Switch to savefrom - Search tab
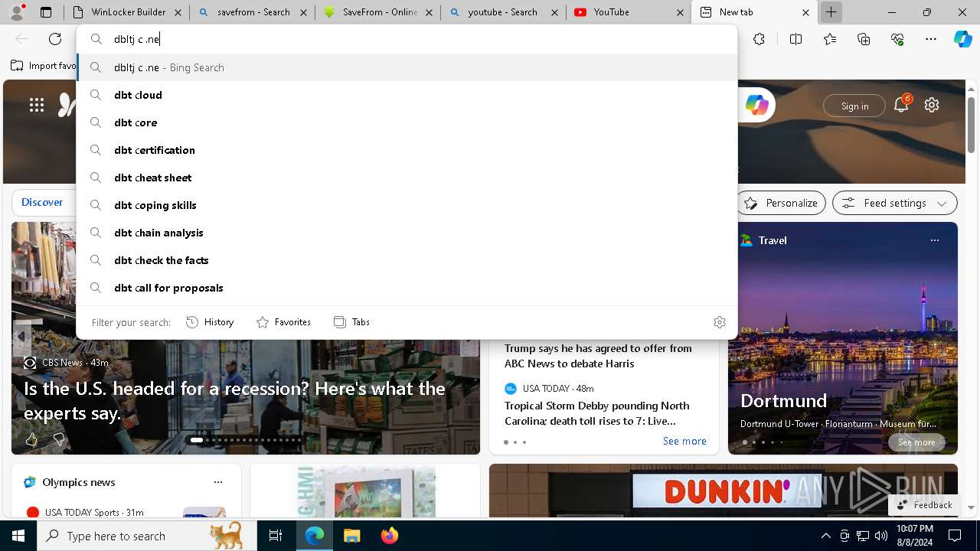Image resolution: width=980 pixels, height=551 pixels. [251, 12]
